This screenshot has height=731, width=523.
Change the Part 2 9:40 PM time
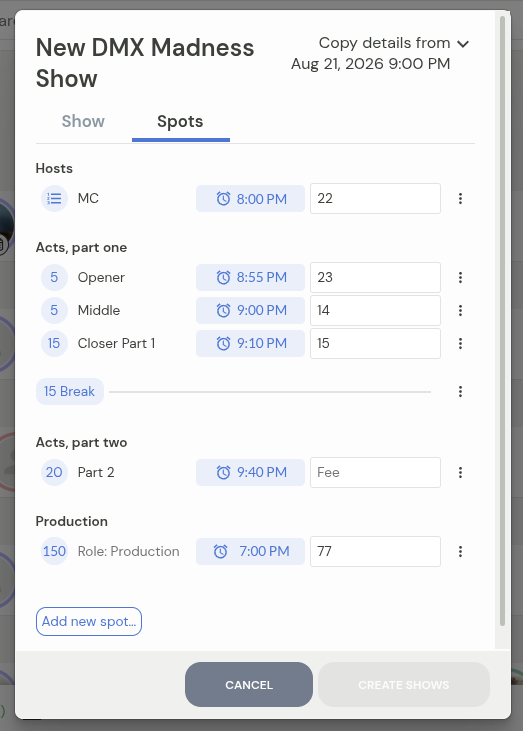click(x=250, y=472)
